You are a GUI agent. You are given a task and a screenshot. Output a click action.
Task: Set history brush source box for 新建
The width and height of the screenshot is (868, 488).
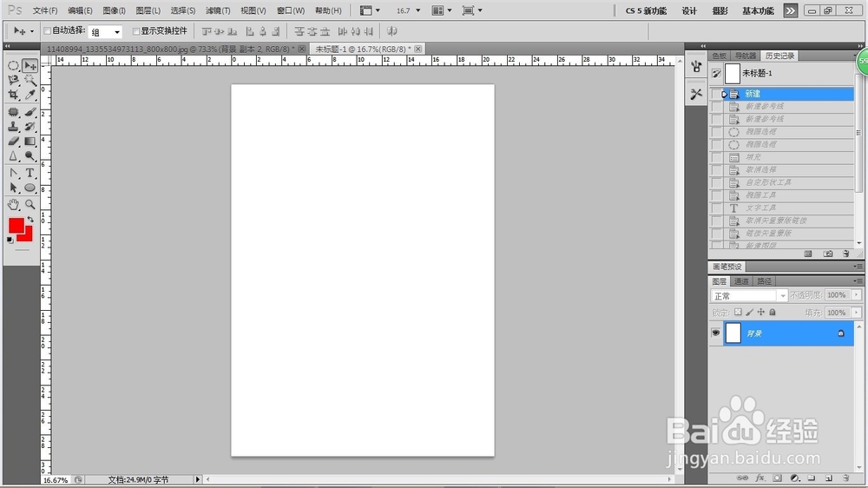coord(716,94)
